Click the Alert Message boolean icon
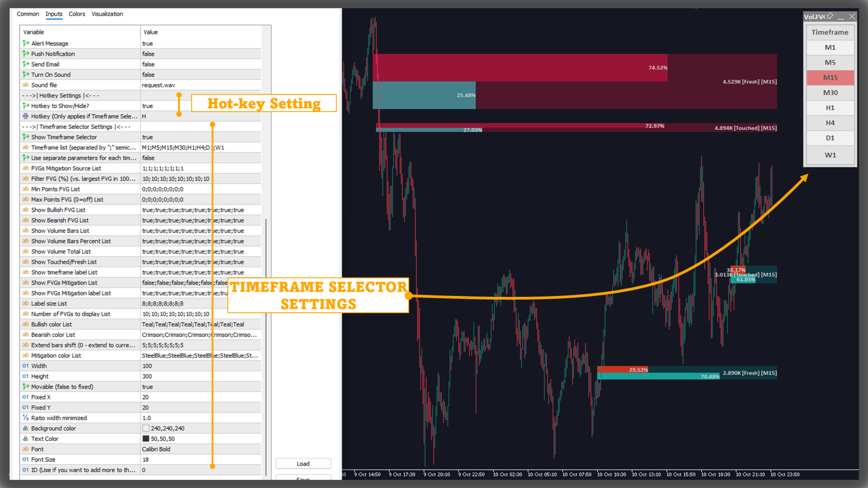The image size is (868, 488). (x=26, y=43)
